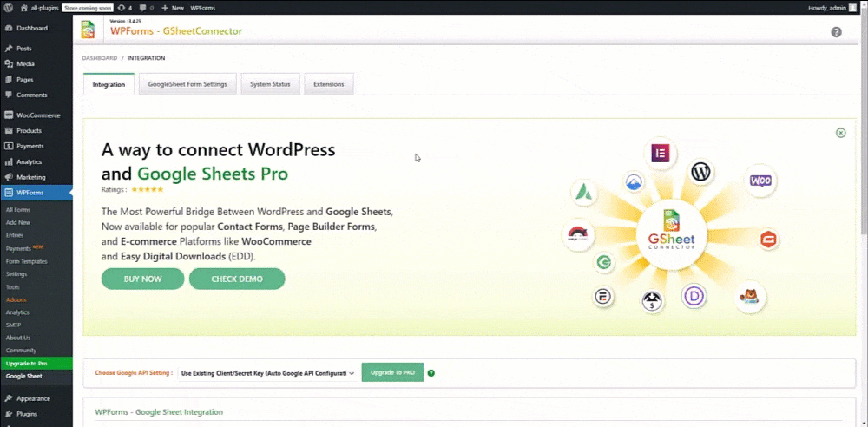Image resolution: width=868 pixels, height=427 pixels.
Task: Switch to the Integration tab
Action: pyautogui.click(x=109, y=84)
